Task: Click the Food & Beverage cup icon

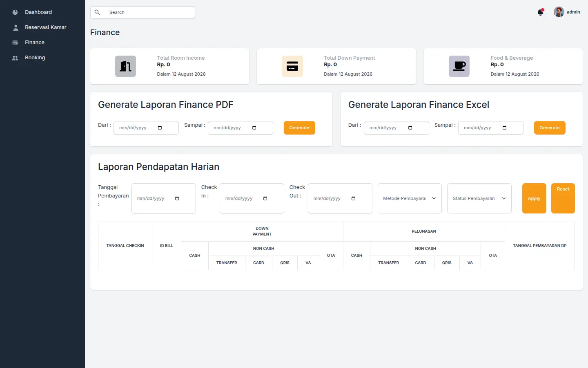Action: point(459,66)
